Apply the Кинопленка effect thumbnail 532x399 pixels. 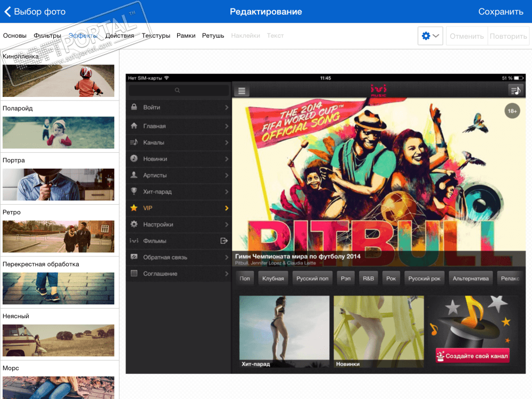point(59,81)
